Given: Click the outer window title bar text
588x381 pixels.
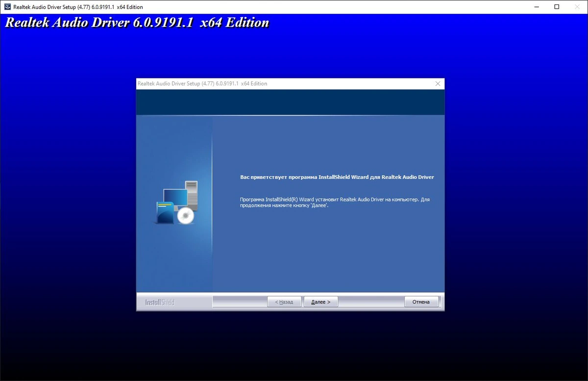Looking at the screenshot, I should coord(78,7).
